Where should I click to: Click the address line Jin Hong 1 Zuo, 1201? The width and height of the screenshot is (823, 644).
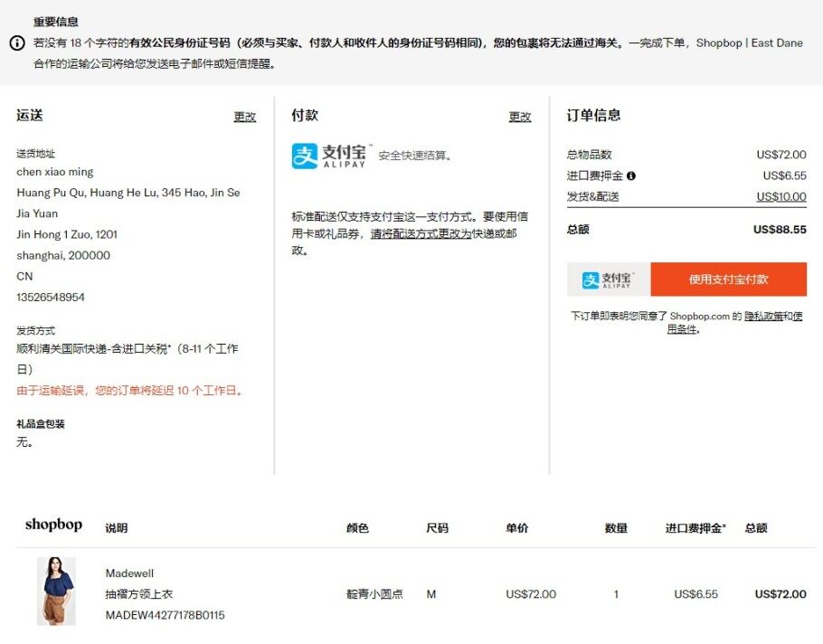click(x=67, y=234)
